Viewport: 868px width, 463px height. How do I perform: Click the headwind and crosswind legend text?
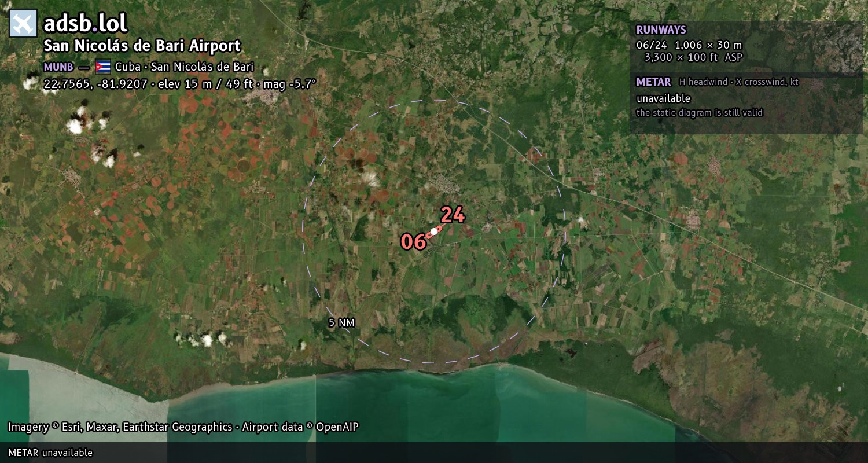point(739,82)
